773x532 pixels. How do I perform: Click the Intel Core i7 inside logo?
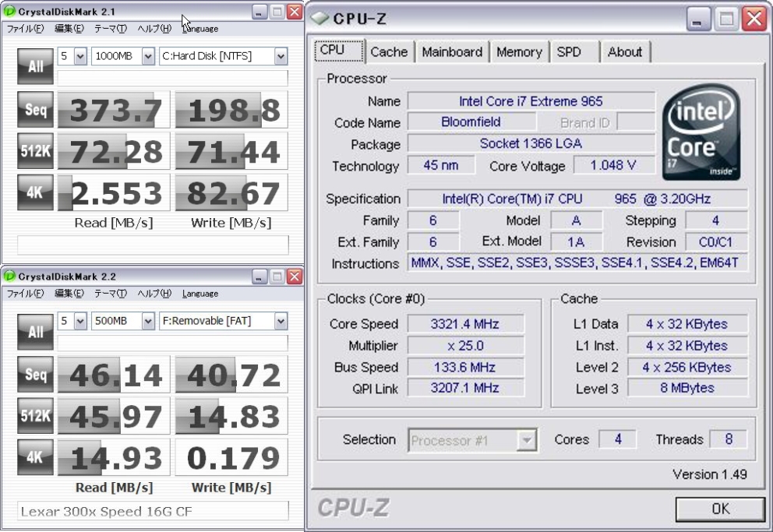(701, 132)
